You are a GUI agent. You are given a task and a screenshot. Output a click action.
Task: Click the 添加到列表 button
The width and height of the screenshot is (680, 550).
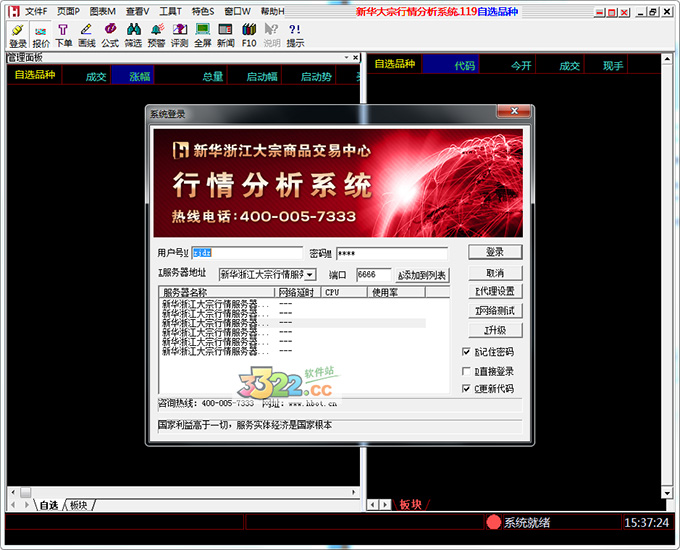click(x=422, y=275)
